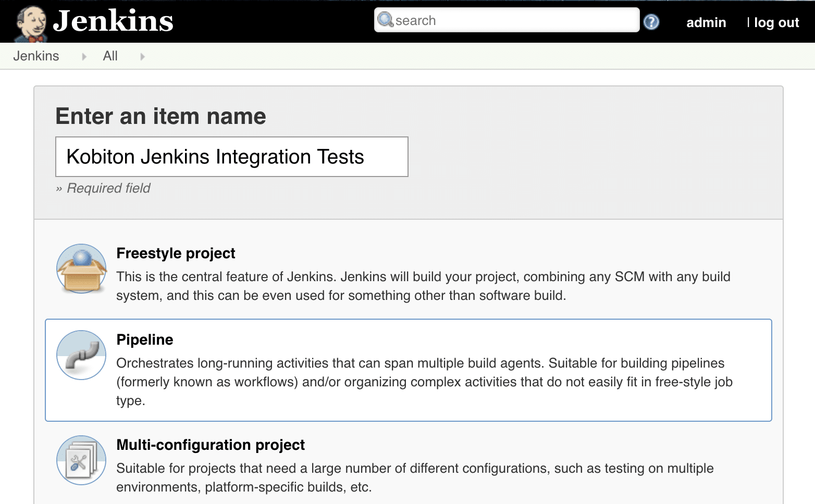Image resolution: width=815 pixels, height=504 pixels.
Task: Click the Freestyle project description text
Action: [423, 286]
